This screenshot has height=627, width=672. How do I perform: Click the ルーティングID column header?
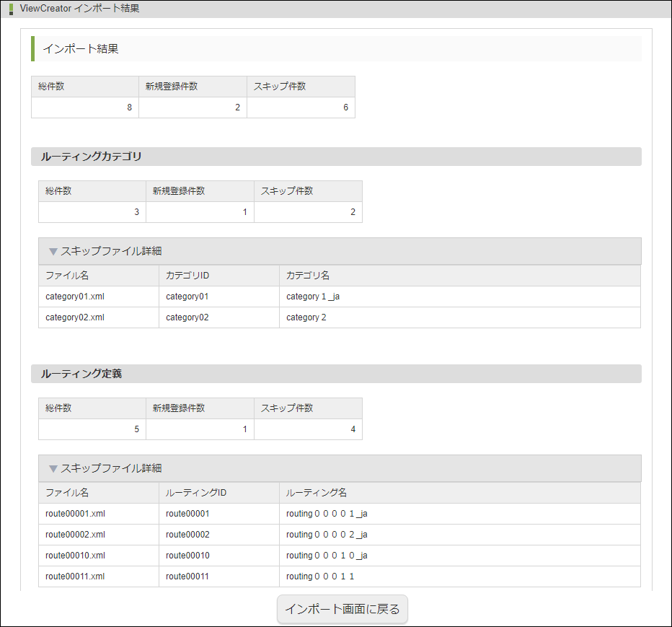(x=219, y=492)
